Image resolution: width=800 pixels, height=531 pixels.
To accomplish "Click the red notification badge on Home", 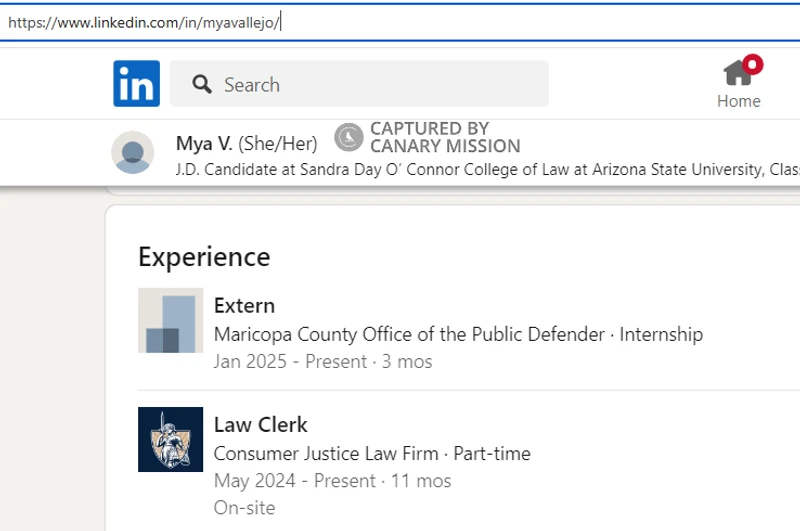I will coord(753,64).
